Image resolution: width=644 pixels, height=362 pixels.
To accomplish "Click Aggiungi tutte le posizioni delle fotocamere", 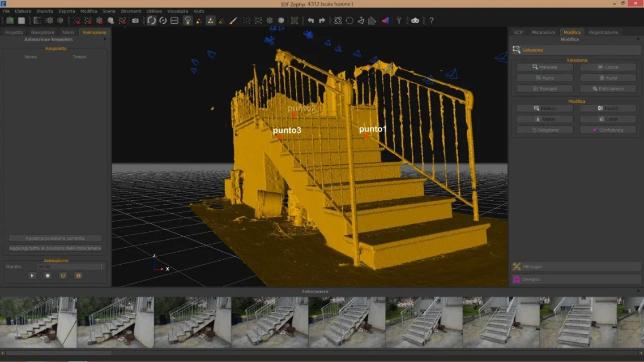I will (55, 248).
